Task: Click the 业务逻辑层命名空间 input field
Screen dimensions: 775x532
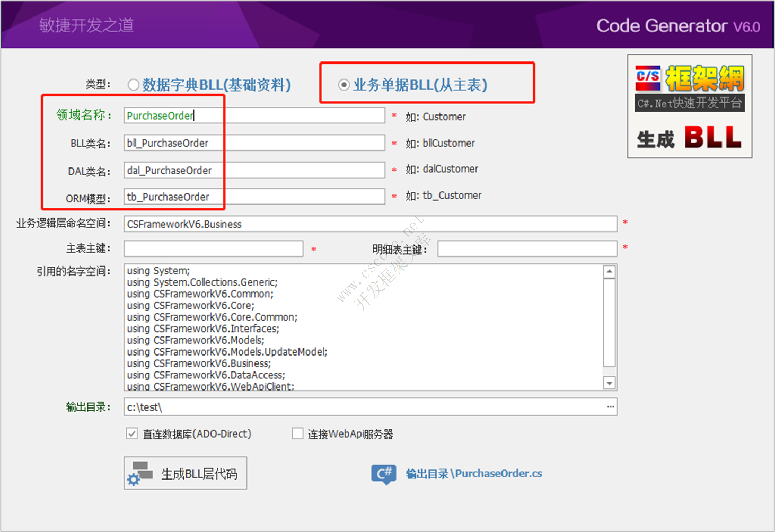Action: tap(371, 224)
